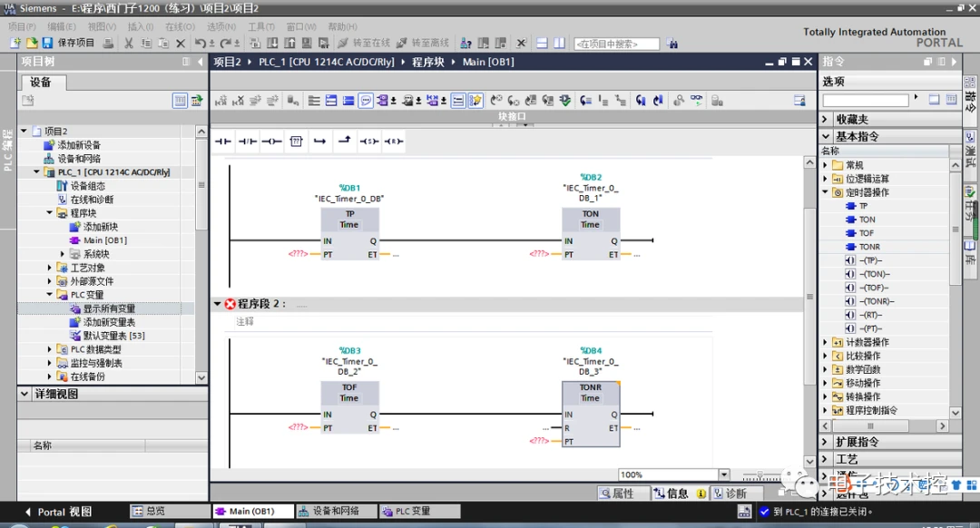Insert an empty box instruction
The image size is (980, 528).
click(296, 142)
